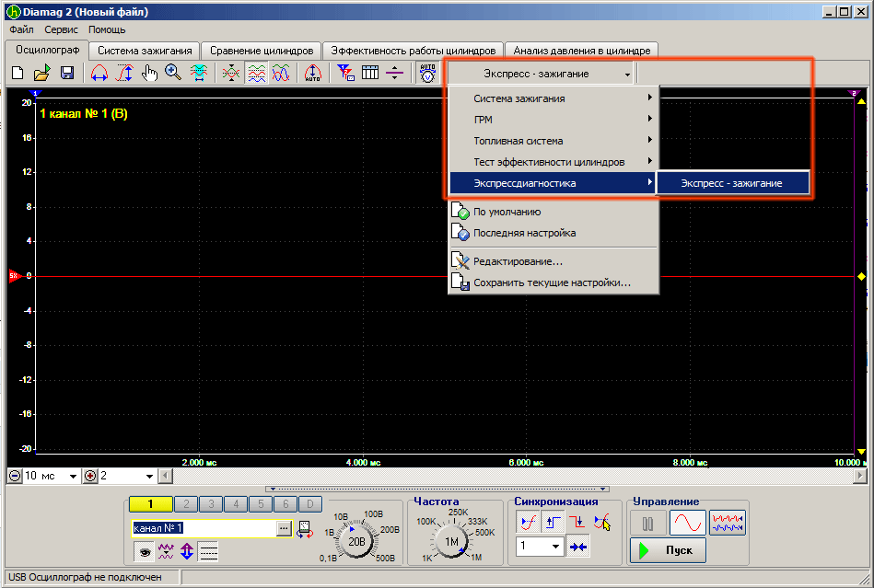Select the magnifier zoom tool
The image size is (874, 588).
coord(173,73)
